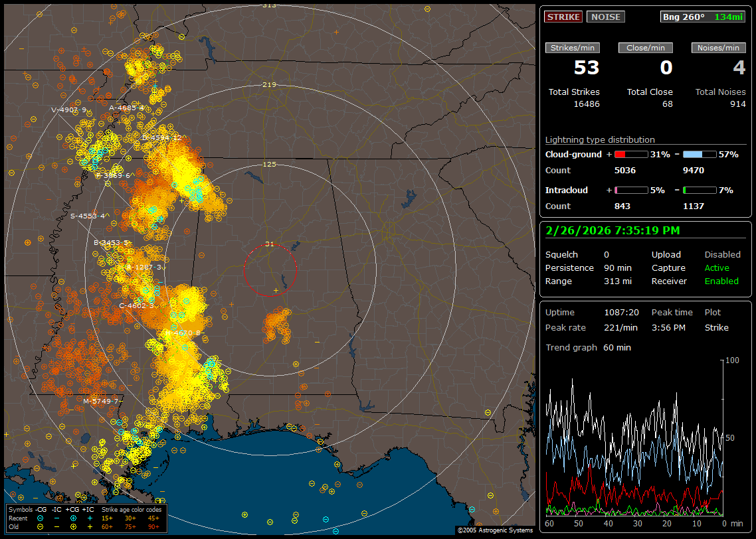
Task: Click the pink positive intracloud bar
Action: click(x=630, y=191)
